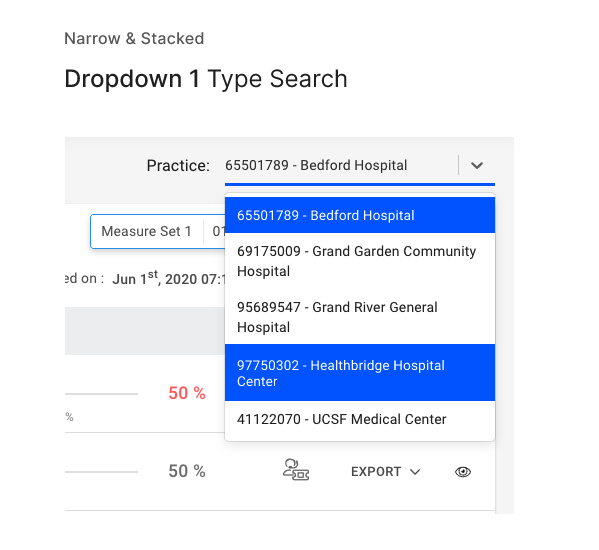
Task: Click the patient card icon beside EXPORT
Action: [x=296, y=470]
